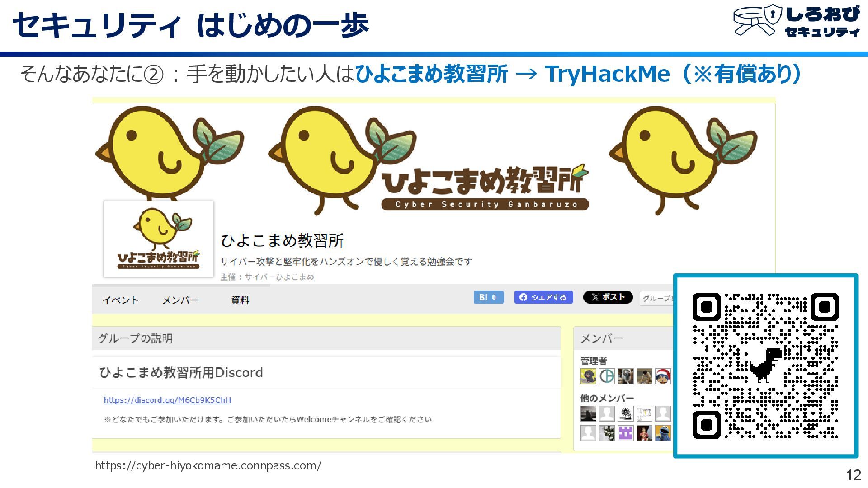Click the purple castle member avatar
The height and width of the screenshot is (488, 868).
(625, 433)
